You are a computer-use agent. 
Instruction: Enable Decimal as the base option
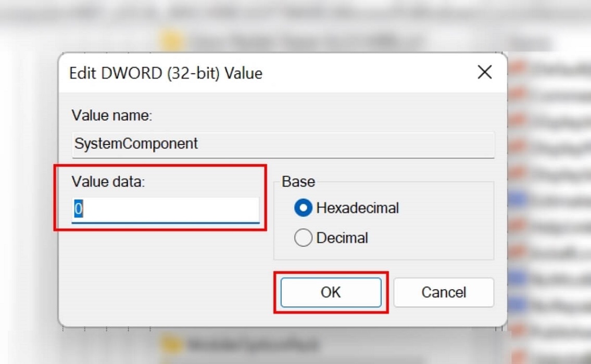(x=303, y=238)
